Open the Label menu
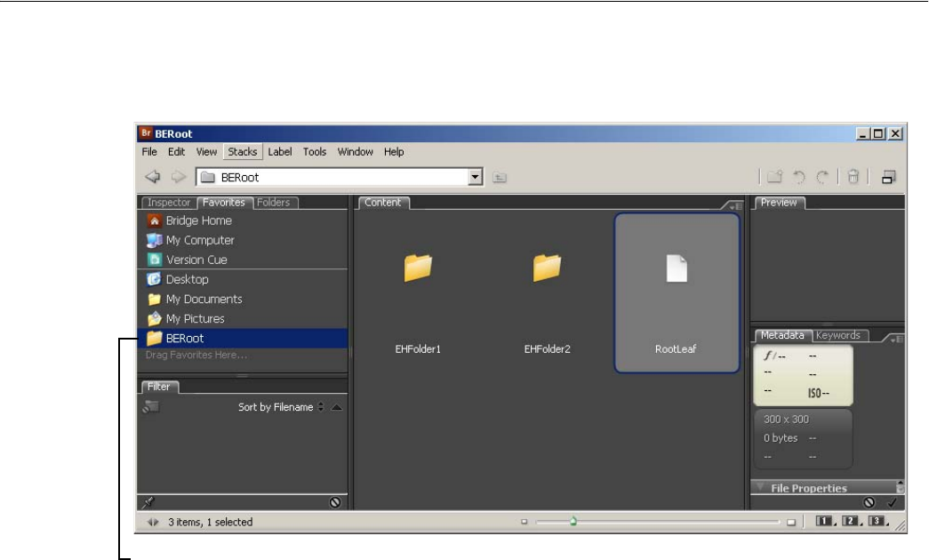Image resolution: width=929 pixels, height=560 pixels. 280,152
